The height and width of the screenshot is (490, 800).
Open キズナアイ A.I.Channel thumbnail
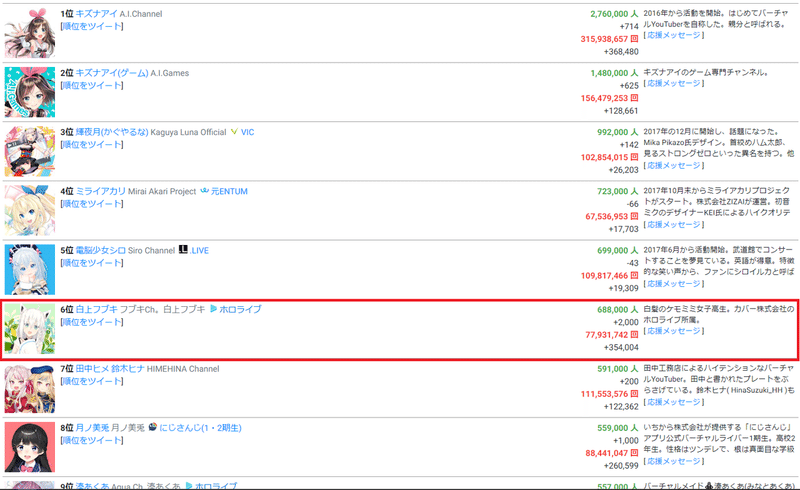pyautogui.click(x=30, y=33)
